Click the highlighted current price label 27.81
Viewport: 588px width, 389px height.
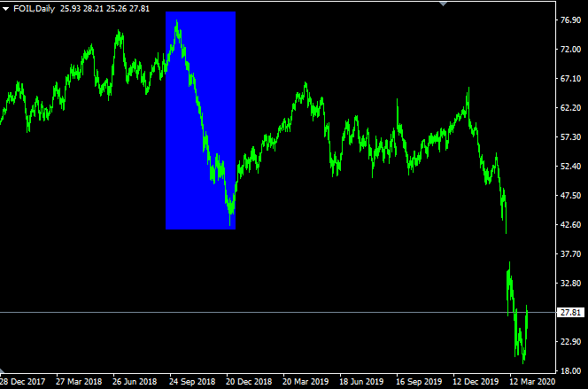[x=570, y=312]
